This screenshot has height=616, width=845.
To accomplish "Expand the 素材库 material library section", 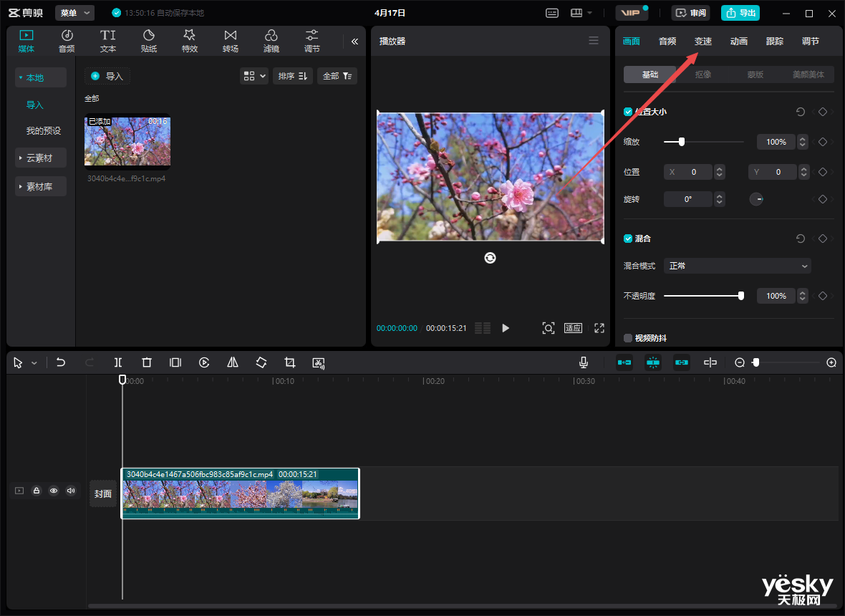I will (40, 186).
